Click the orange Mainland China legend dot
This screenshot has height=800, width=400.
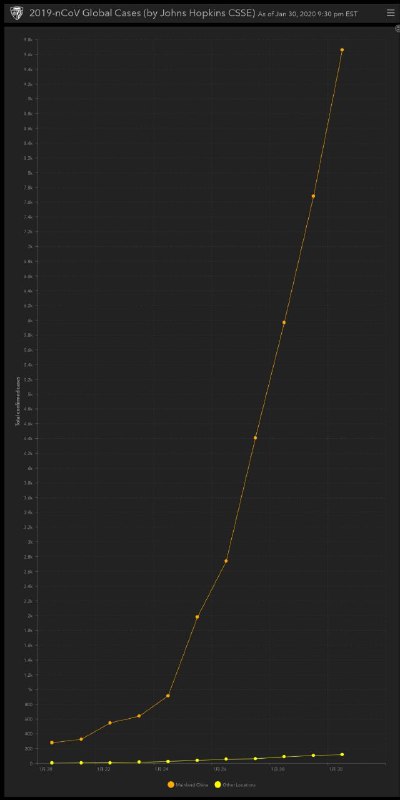click(x=170, y=784)
